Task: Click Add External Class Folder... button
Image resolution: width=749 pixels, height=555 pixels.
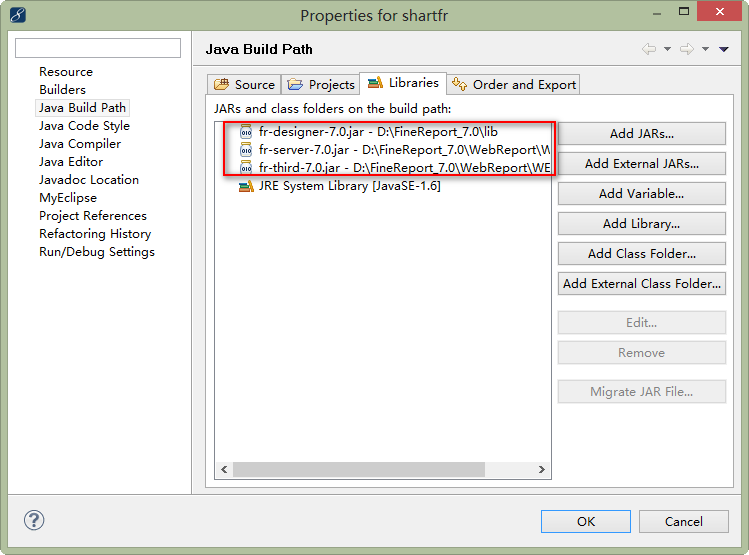Action: click(642, 284)
